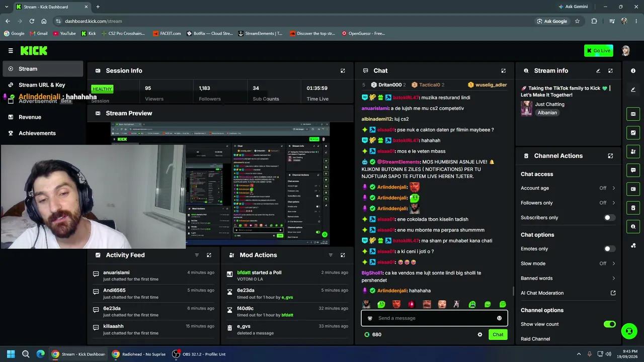Image resolution: width=644 pixels, height=362 pixels.
Task: Click the Albanian language tag
Action: pos(547,113)
